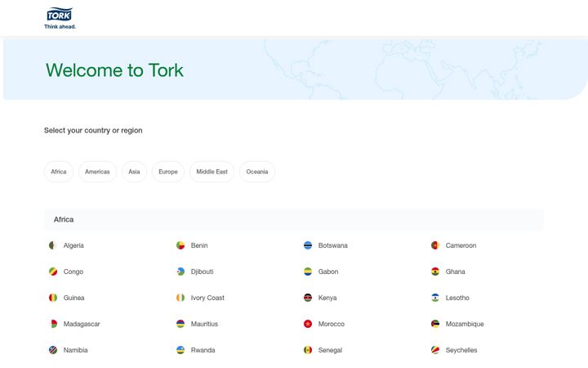
Task: Select the Senegal country link
Action: click(330, 350)
